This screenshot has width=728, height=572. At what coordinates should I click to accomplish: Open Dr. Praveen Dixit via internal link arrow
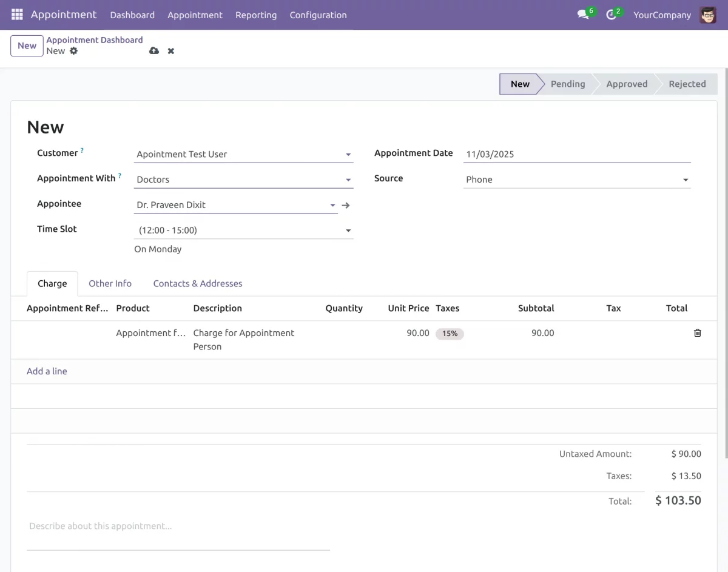pos(346,205)
